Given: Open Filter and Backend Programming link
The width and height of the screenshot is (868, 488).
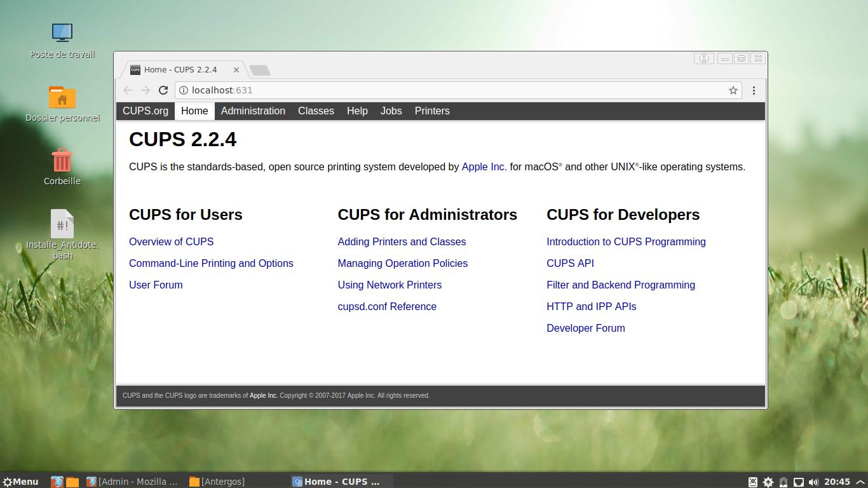Looking at the screenshot, I should pos(621,285).
